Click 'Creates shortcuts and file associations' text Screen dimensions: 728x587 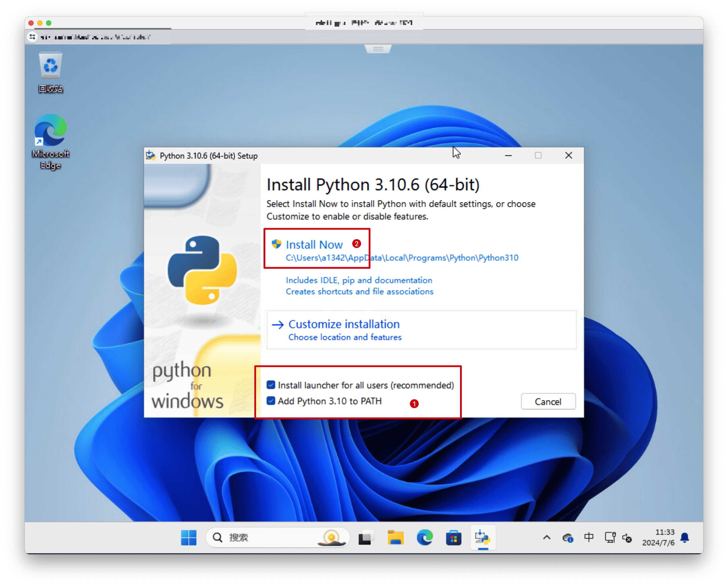click(x=360, y=292)
